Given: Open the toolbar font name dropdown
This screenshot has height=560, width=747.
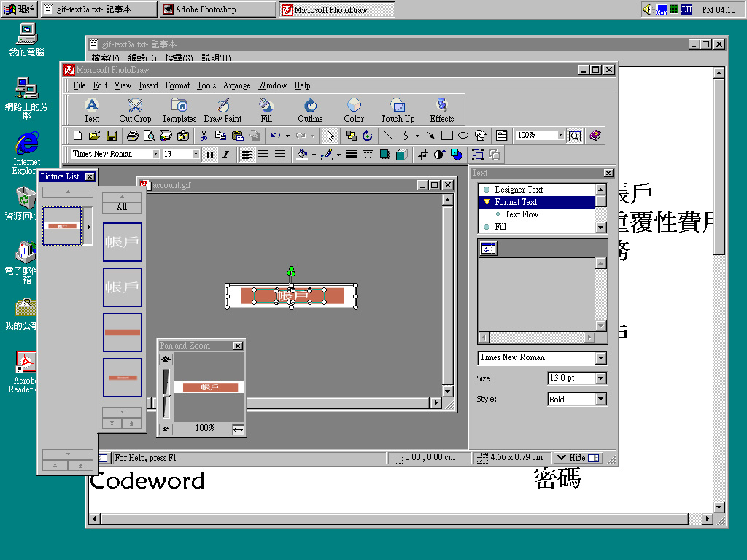Looking at the screenshot, I should (156, 154).
